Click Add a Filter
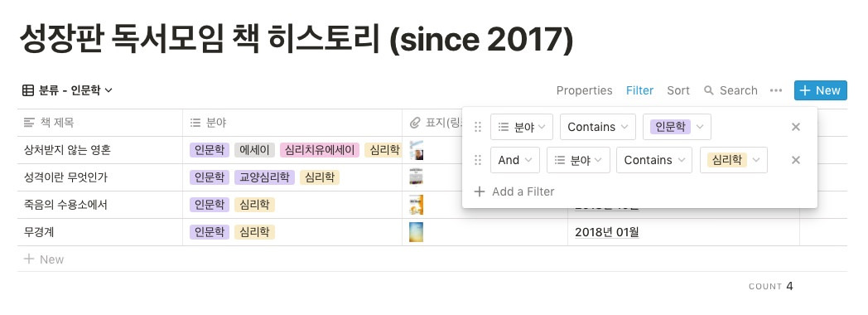Viewport: 868px width, 315px height. [x=514, y=191]
